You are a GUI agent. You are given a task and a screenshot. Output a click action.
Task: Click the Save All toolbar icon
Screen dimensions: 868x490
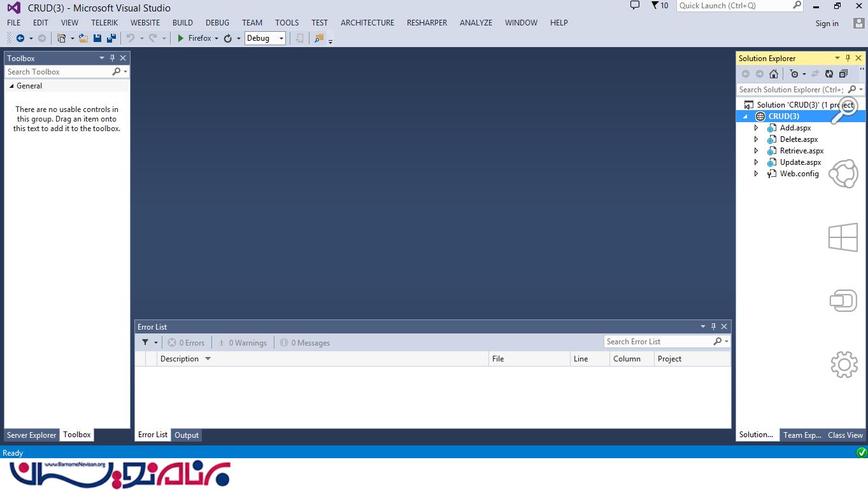(111, 38)
